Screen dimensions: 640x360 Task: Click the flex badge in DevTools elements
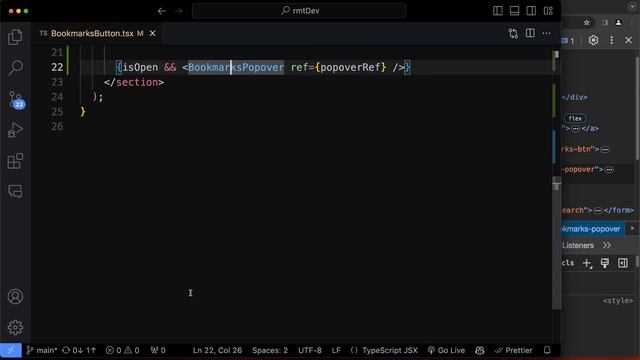pos(575,118)
